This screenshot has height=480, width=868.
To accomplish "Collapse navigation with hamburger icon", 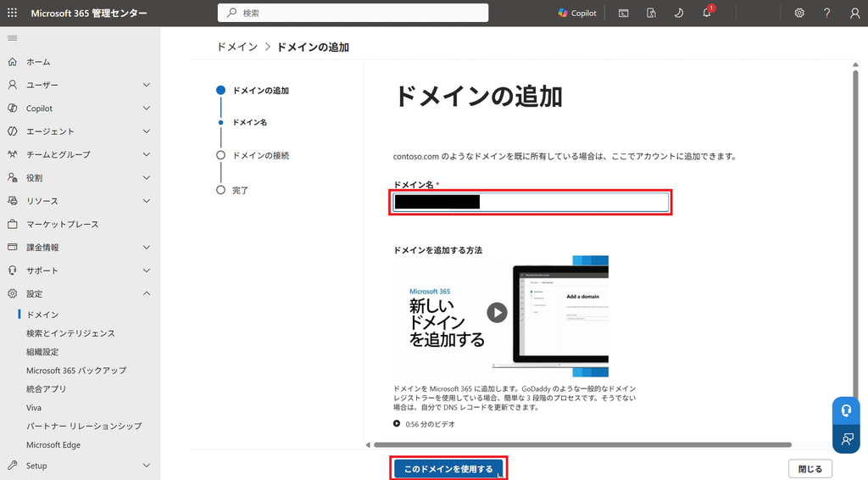I will click(x=12, y=38).
